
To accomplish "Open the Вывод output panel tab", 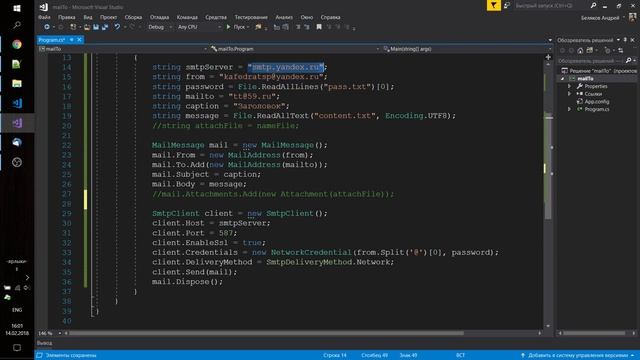I will (44, 343).
